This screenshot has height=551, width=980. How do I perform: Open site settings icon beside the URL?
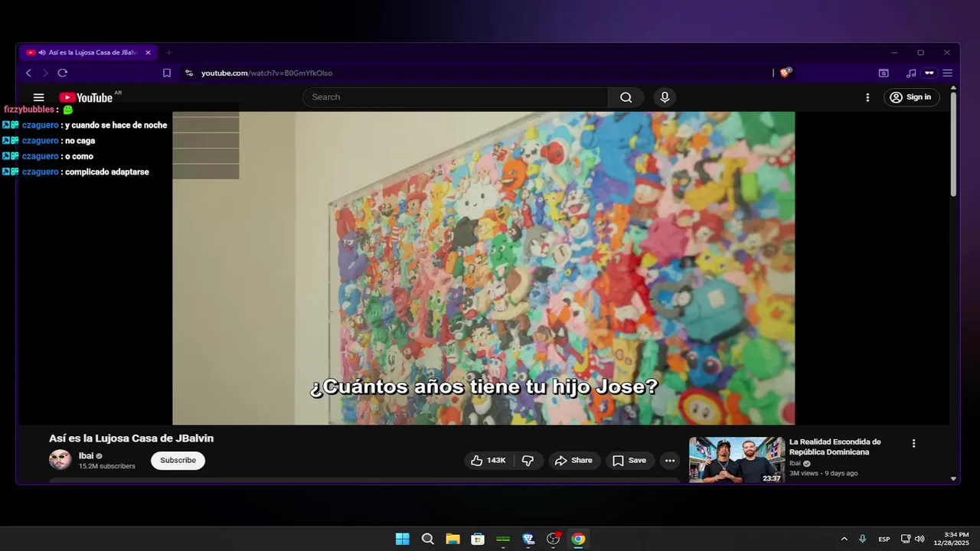pos(189,73)
